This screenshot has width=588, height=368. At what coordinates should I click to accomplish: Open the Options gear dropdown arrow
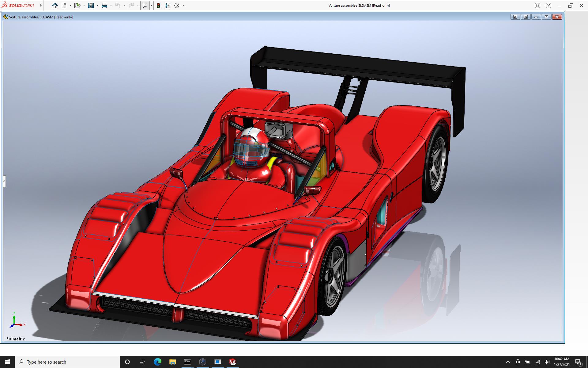tap(183, 6)
